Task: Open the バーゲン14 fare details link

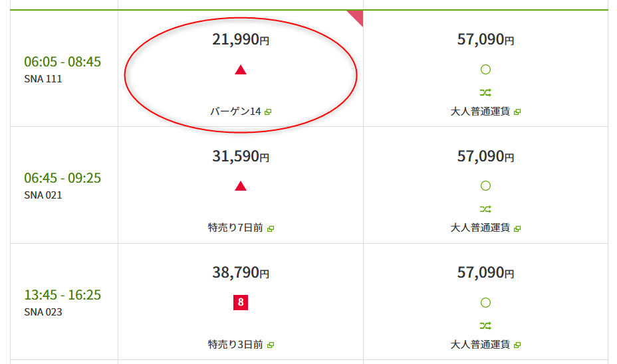Action: click(x=235, y=112)
